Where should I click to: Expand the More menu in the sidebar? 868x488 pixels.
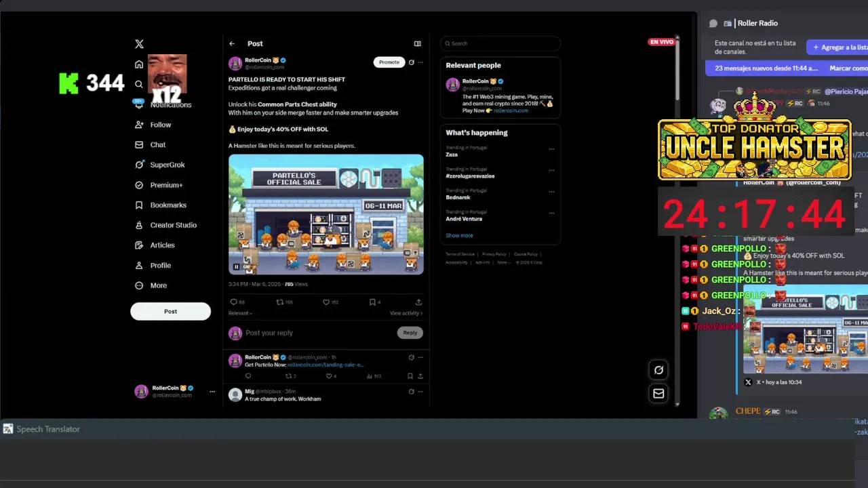151,285
